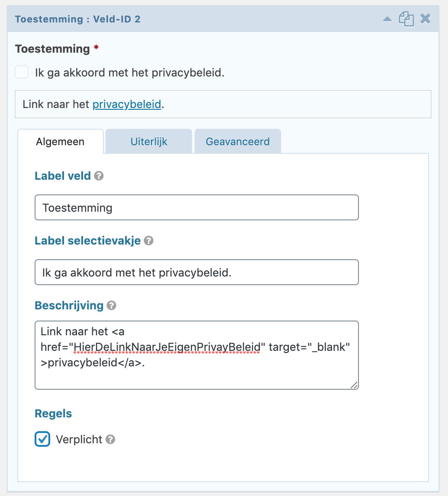Focus the Label selectievakje text field
The width and height of the screenshot is (448, 496).
197,272
